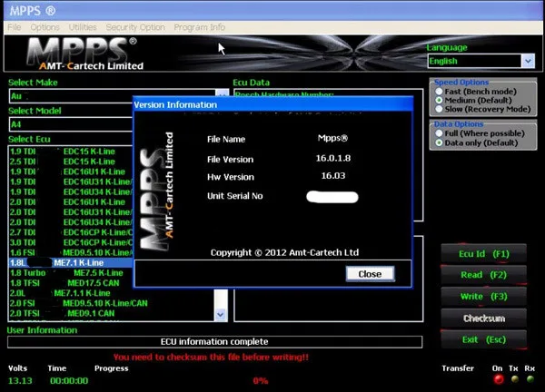Screen dimensions: 545x392
Task: Select the 2.7 TDI EDC16CP entry
Action: 71,232
